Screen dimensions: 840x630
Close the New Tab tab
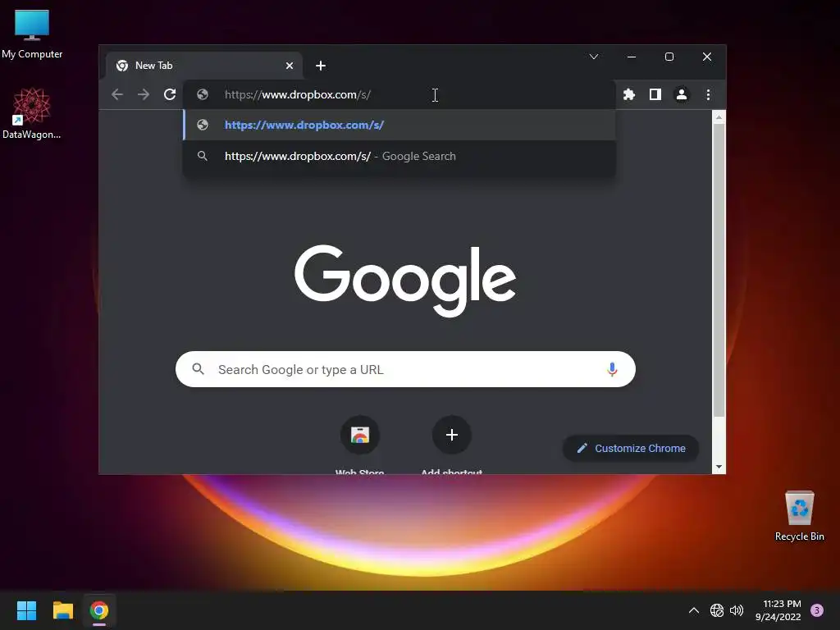[290, 66]
